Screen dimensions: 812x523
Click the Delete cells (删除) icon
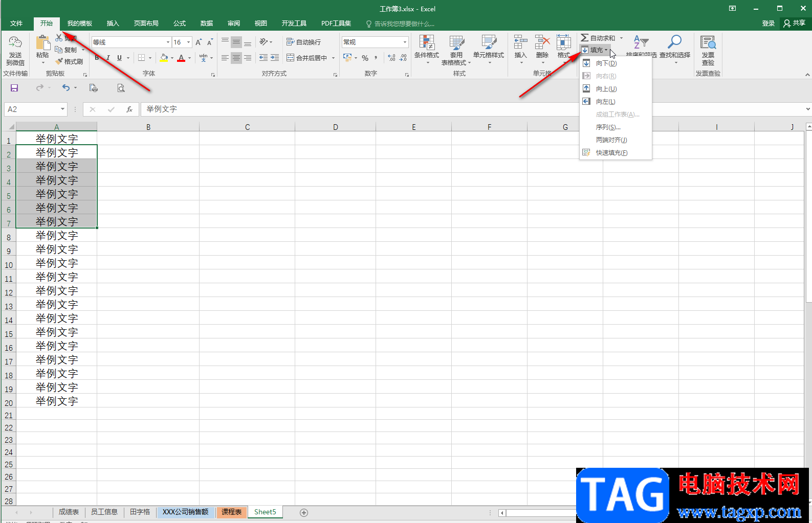point(542,43)
